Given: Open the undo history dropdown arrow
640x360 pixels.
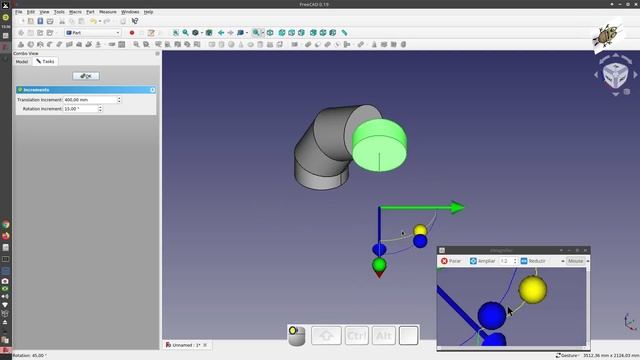Looking at the screenshot, I should click(x=100, y=21).
